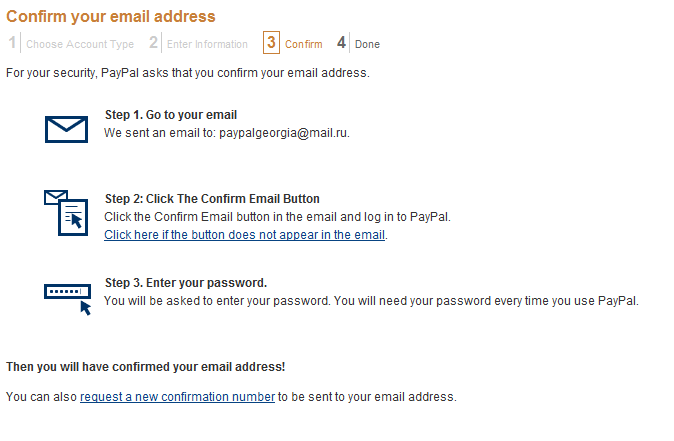Select the Choose Account Type step
674x441 pixels.
pos(80,45)
